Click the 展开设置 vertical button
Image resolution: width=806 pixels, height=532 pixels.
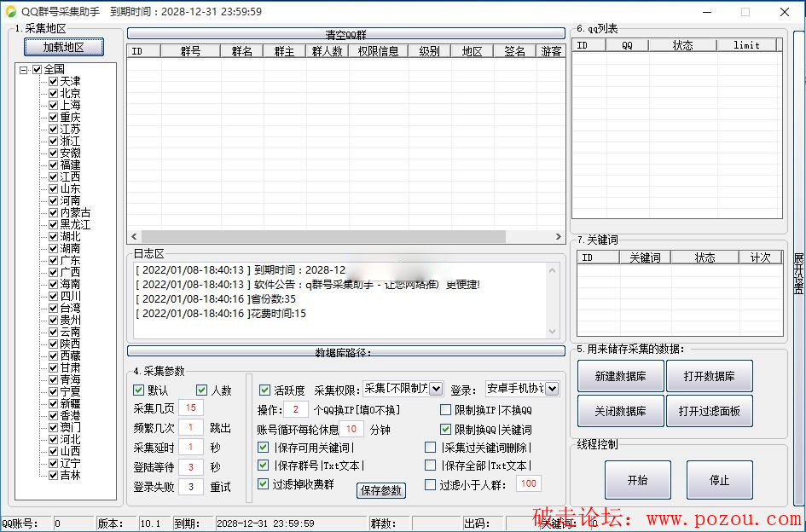click(x=798, y=268)
